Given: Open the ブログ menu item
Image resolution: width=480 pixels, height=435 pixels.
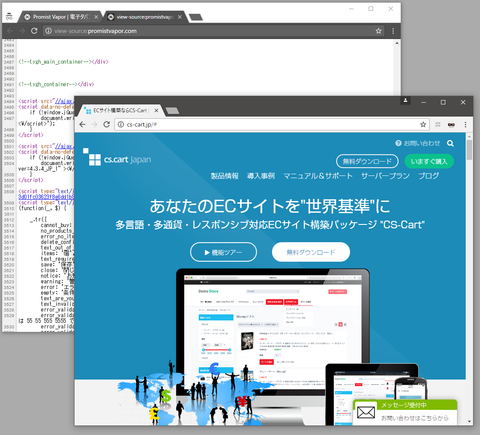Looking at the screenshot, I should pyautogui.click(x=429, y=176).
